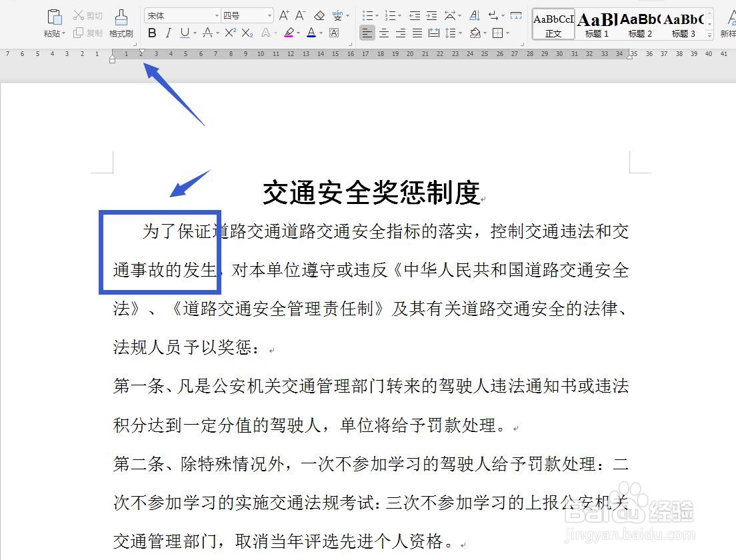This screenshot has height=560, width=736.
Task: Click the clear formatting eraser icon
Action: [319, 15]
